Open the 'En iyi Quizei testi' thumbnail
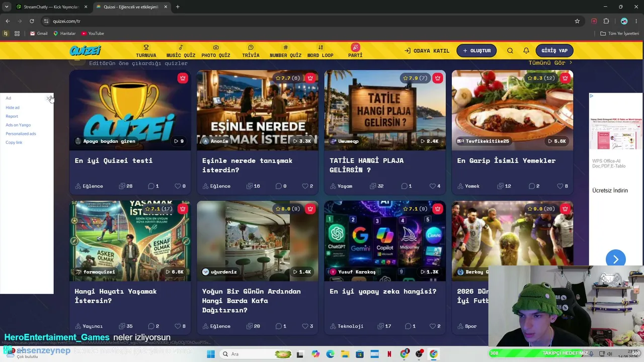 pos(130,110)
